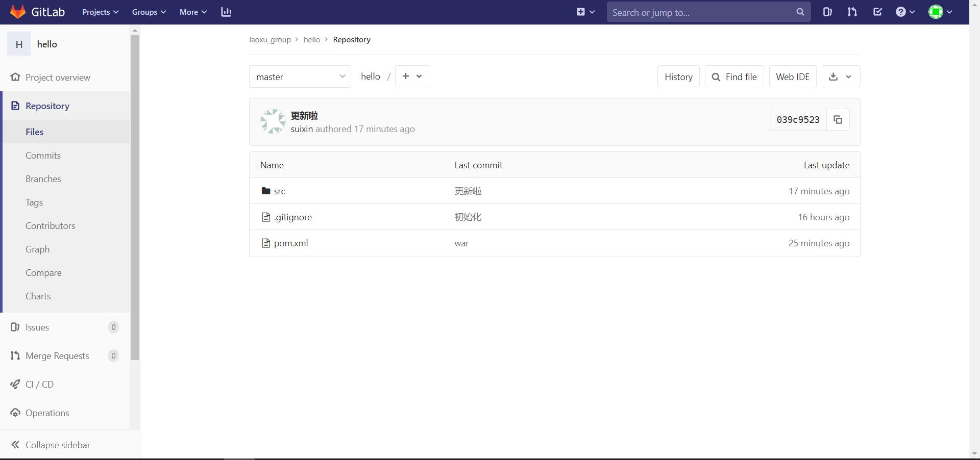Click the sidebar scrollbar
The width and height of the screenshot is (980, 460).
[x=135, y=197]
